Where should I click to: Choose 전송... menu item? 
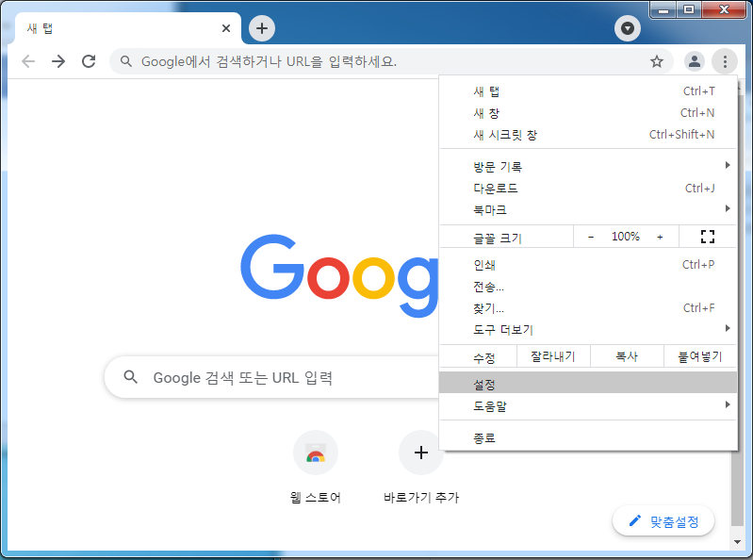(588, 287)
